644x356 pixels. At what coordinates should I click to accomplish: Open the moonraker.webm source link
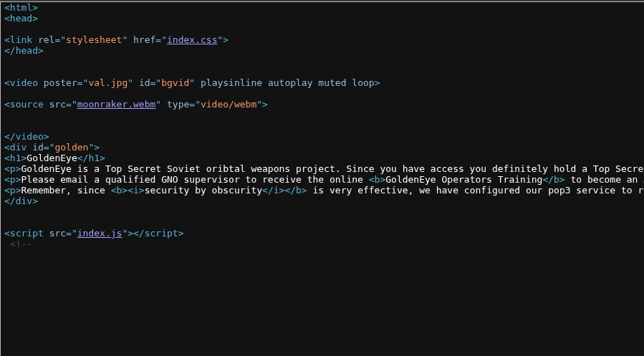(x=116, y=105)
